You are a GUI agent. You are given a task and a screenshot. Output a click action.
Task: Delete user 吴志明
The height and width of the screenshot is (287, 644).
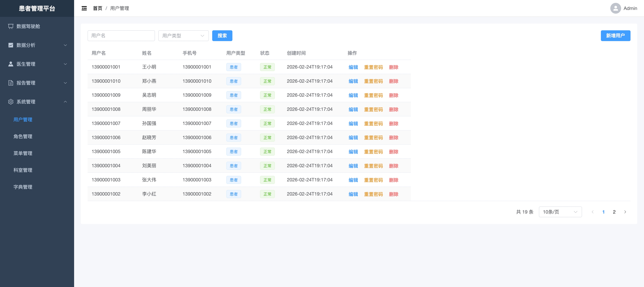[x=394, y=95]
